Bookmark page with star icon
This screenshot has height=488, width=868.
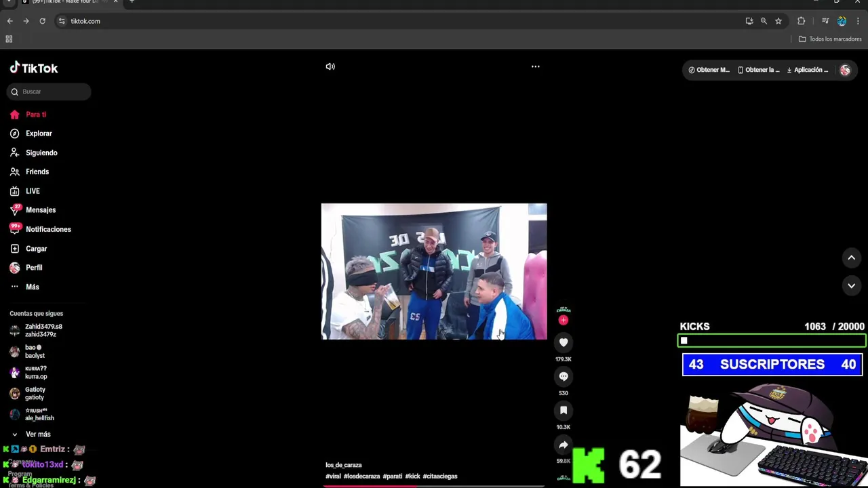click(x=778, y=21)
